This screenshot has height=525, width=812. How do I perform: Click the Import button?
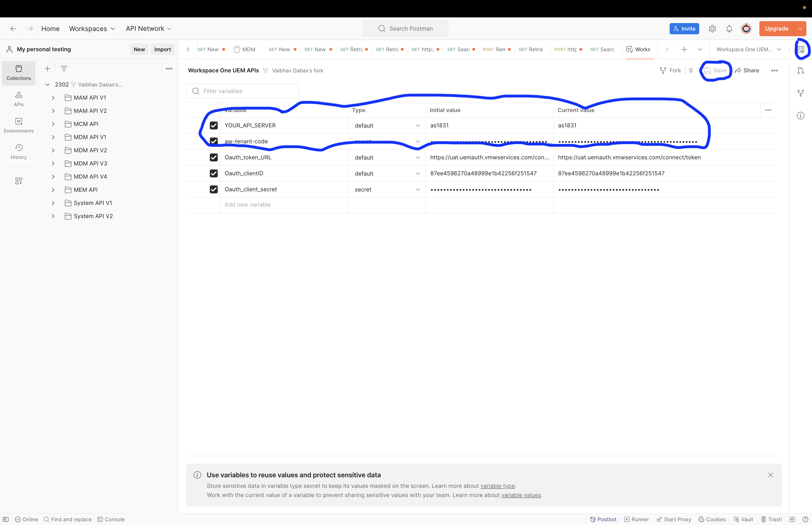pos(162,49)
